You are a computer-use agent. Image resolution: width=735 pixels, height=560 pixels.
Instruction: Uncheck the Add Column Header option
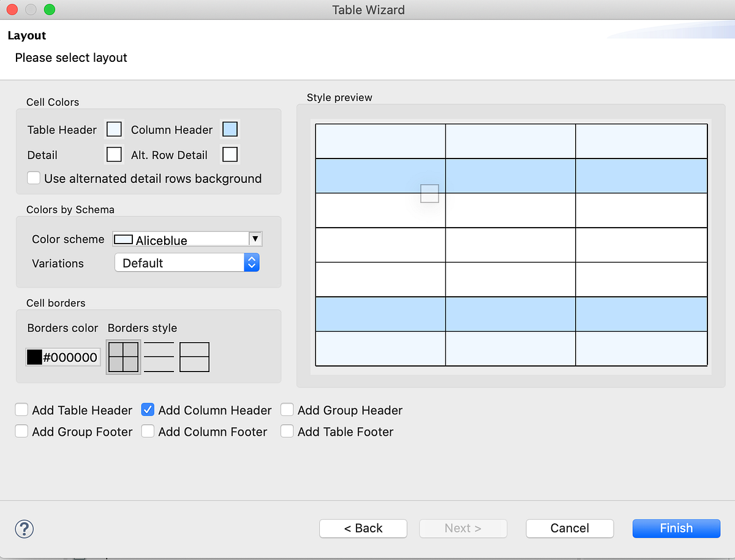pyautogui.click(x=148, y=409)
